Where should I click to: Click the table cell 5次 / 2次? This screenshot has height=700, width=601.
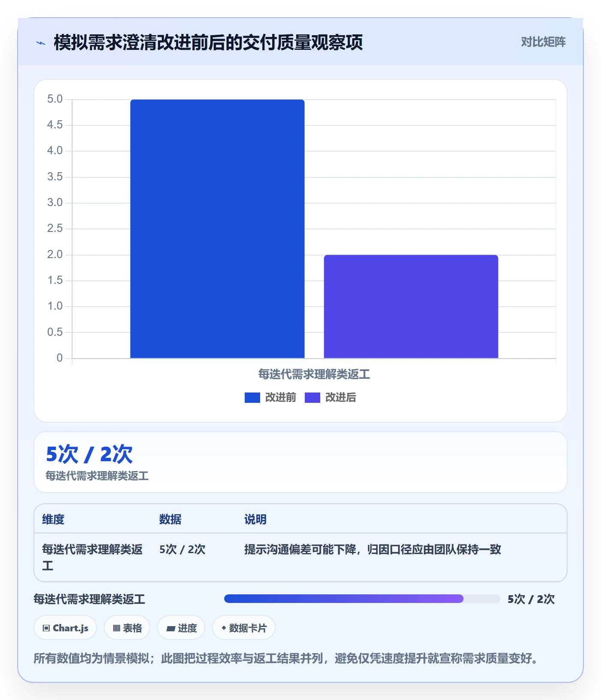click(x=182, y=549)
